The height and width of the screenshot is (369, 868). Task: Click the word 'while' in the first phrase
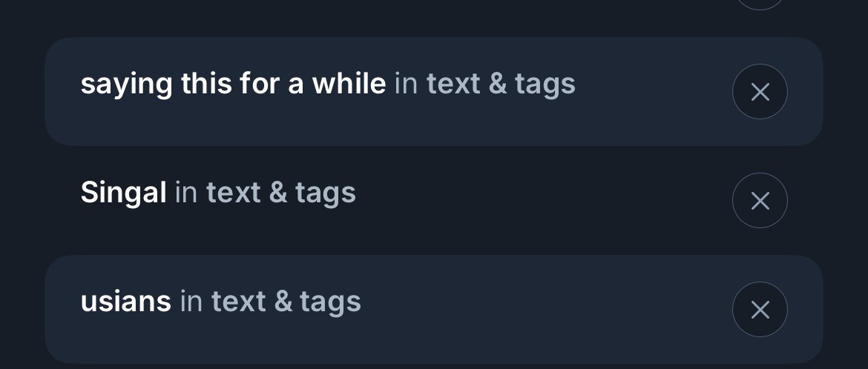pos(349,84)
